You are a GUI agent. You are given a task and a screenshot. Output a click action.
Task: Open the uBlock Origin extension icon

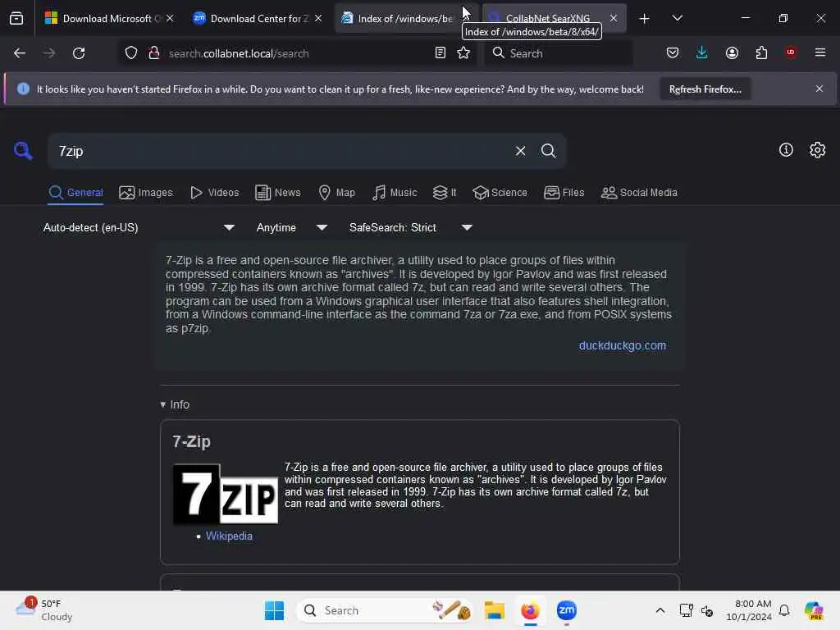pyautogui.click(x=791, y=52)
